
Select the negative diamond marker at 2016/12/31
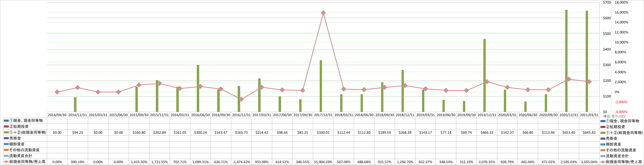241,99
